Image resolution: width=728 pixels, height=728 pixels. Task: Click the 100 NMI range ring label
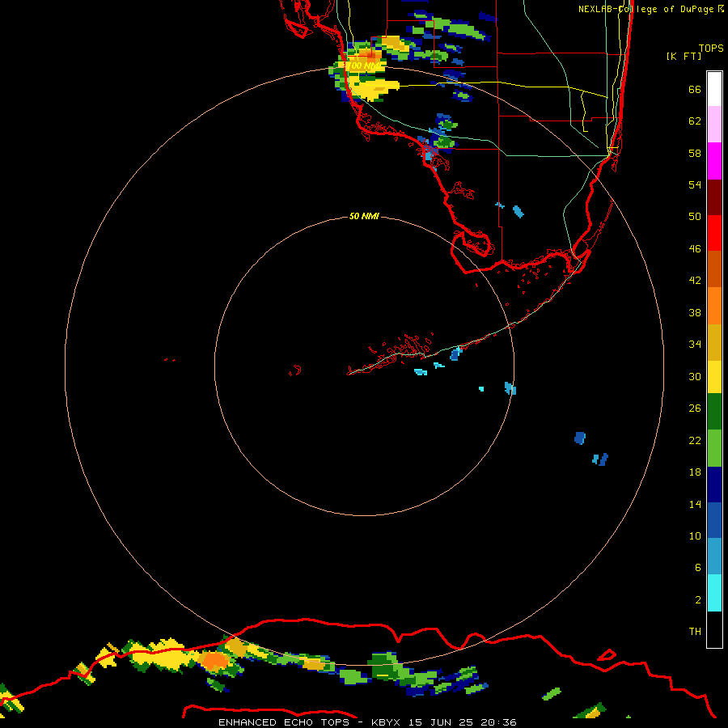point(363,66)
